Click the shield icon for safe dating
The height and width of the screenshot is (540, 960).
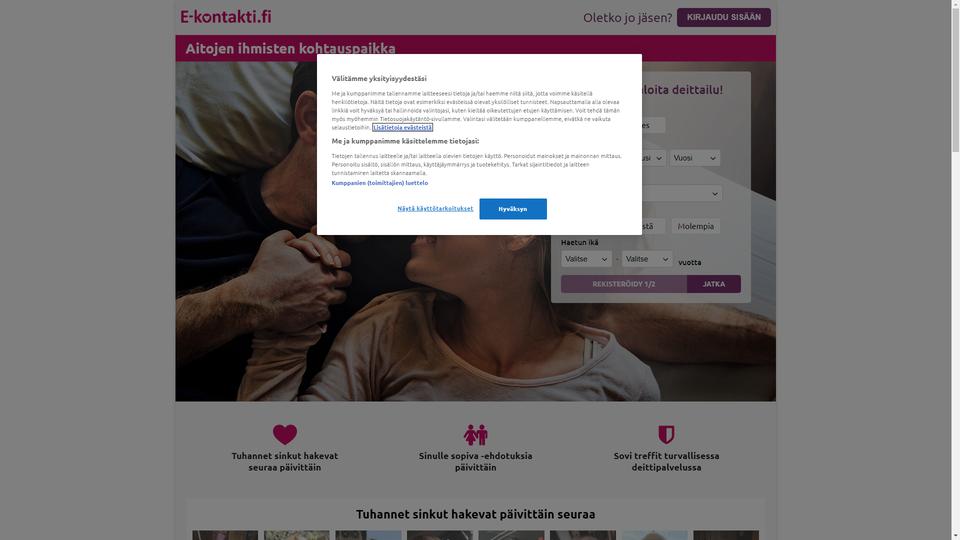[x=666, y=435]
